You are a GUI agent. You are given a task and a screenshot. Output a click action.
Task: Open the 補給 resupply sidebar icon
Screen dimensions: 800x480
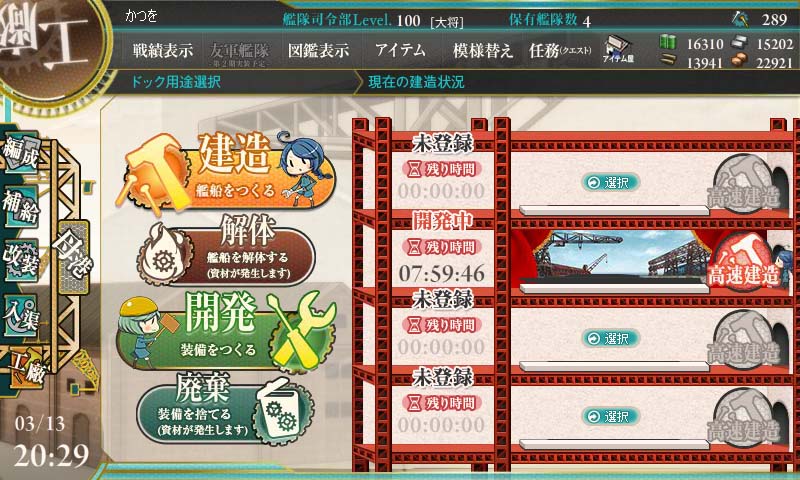[21, 207]
